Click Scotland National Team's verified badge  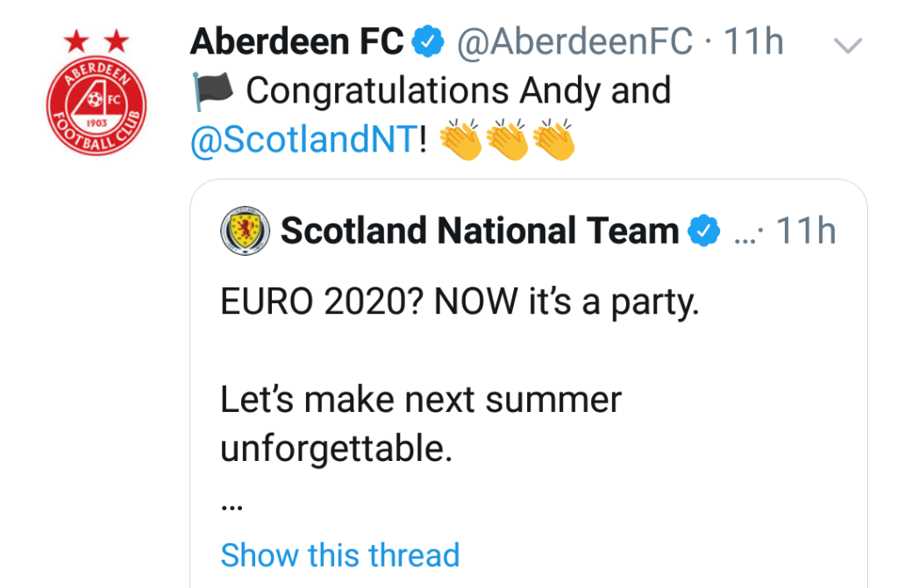(x=703, y=231)
